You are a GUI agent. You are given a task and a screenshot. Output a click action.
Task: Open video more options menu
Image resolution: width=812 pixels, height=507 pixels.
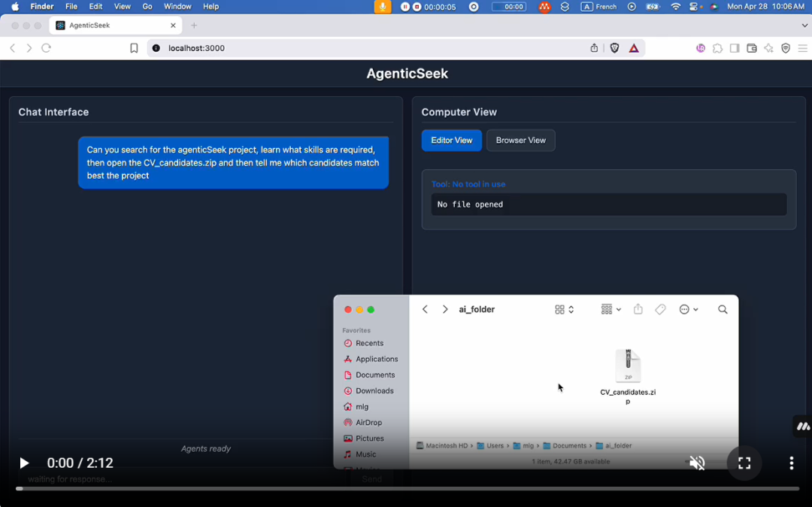pyautogui.click(x=791, y=463)
